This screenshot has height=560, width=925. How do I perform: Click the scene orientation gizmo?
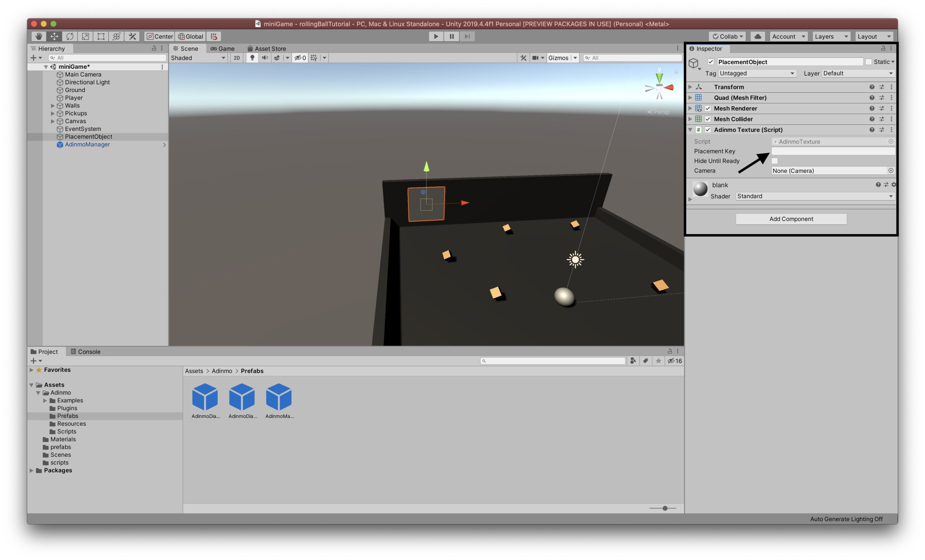click(659, 87)
